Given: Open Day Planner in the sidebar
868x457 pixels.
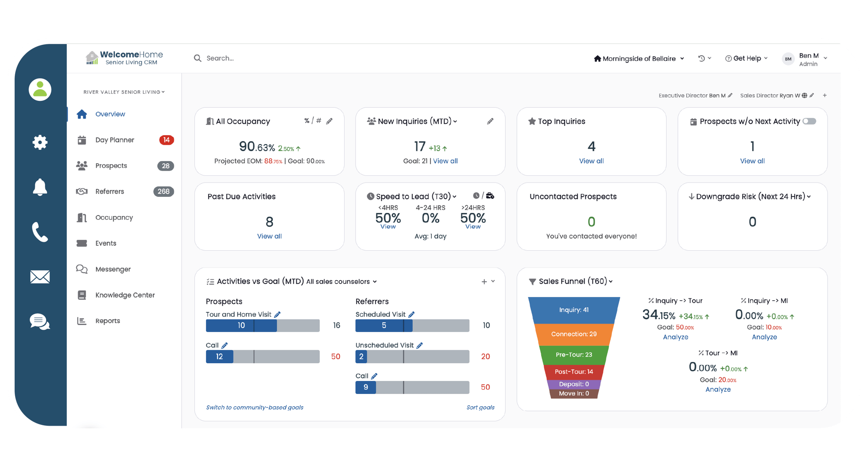Looking at the screenshot, I should pyautogui.click(x=115, y=140).
